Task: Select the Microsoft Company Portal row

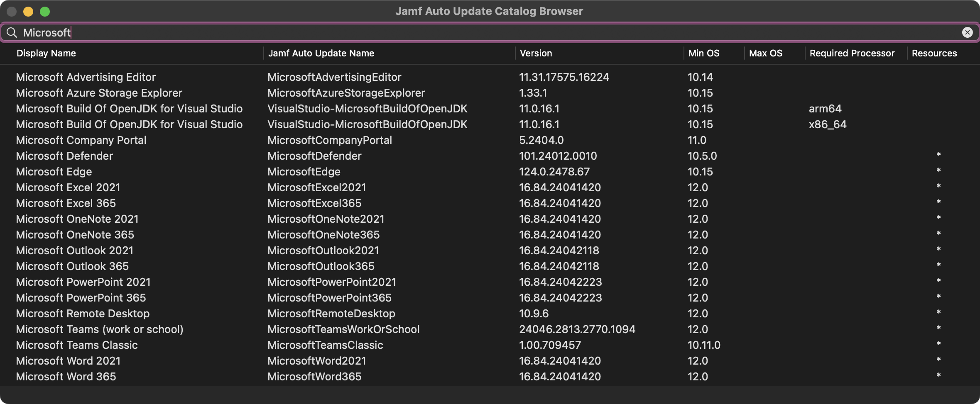Action: pos(490,140)
